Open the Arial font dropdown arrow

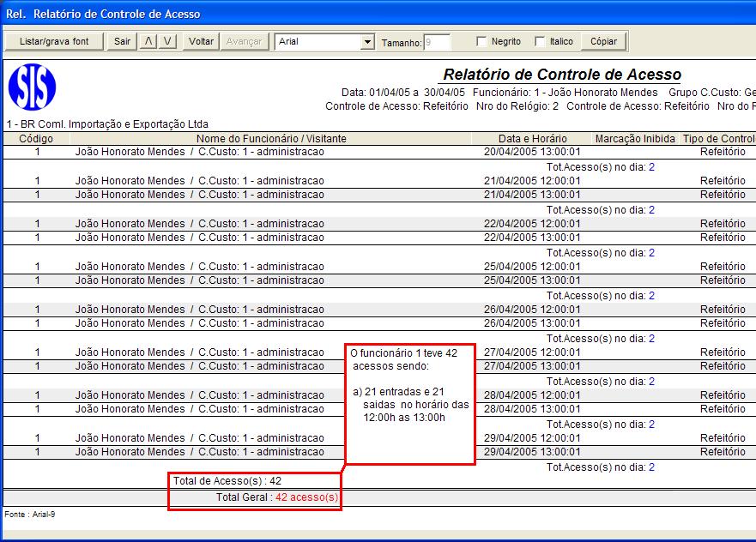[x=367, y=42]
